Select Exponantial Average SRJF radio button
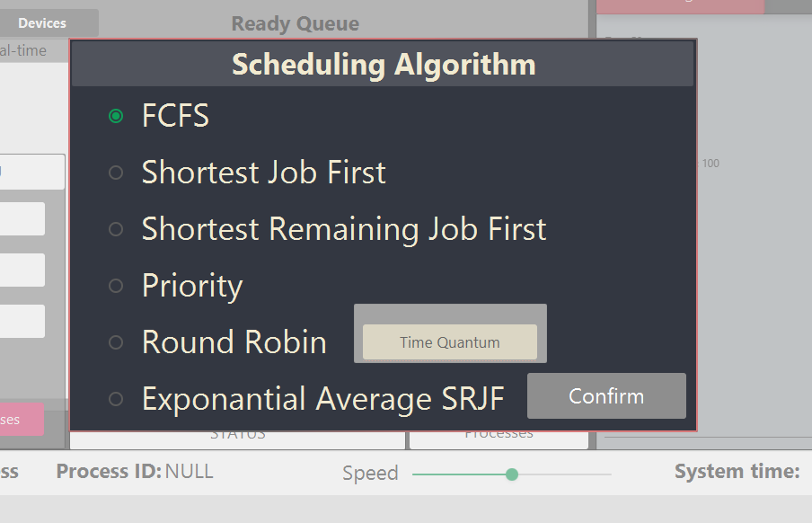 (116, 399)
